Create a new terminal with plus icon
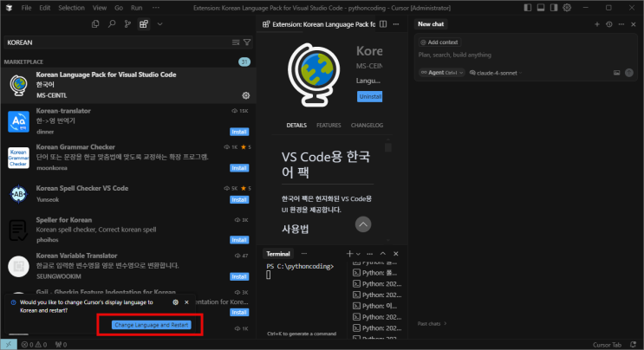This screenshot has width=644, height=350. (349, 254)
